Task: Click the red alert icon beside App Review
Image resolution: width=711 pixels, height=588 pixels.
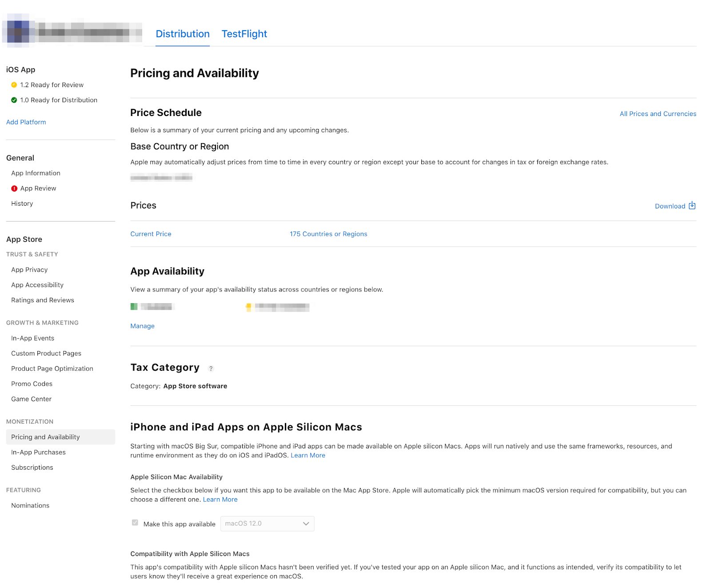Action: pos(14,188)
